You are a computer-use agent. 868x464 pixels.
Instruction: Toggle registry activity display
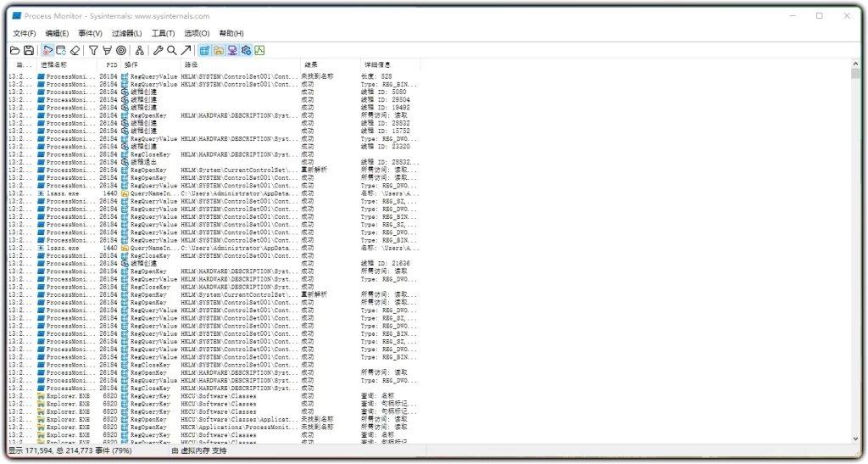(204, 50)
